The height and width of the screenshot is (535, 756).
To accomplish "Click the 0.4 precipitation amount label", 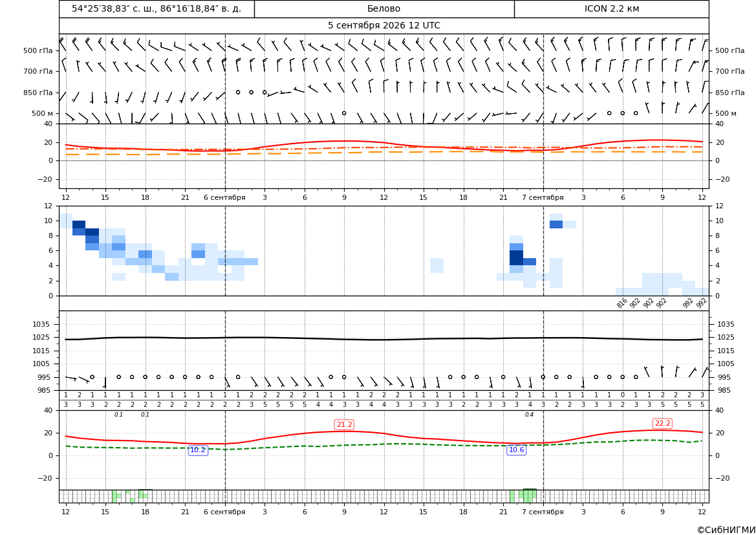I will pyautogui.click(x=530, y=415).
